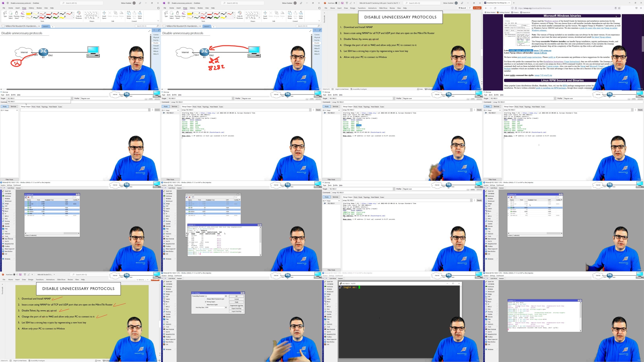Click Regenerate Host Key button
The image size is (644, 362).
[236, 305]
